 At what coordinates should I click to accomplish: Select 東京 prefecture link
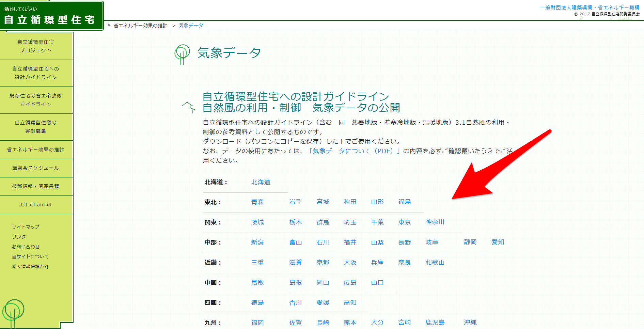tap(405, 222)
